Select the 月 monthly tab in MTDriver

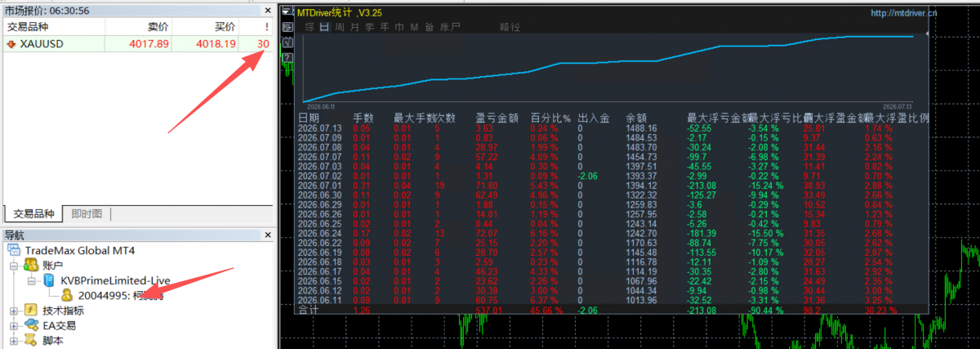pos(354,27)
